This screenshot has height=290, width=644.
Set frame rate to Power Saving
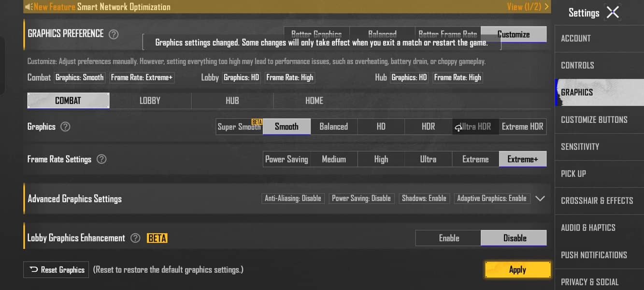click(x=286, y=159)
